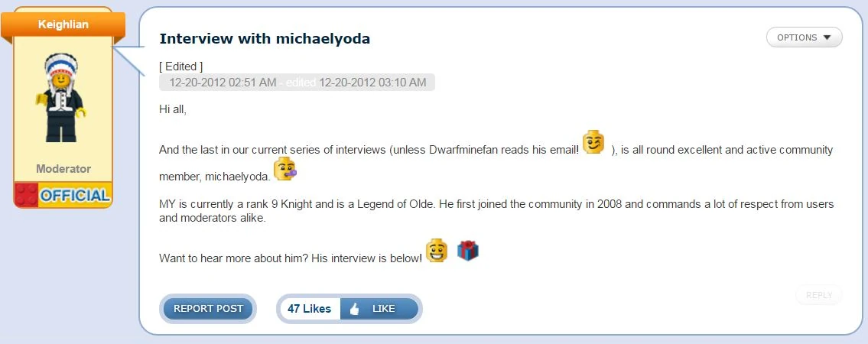The width and height of the screenshot is (868, 344).
Task: Click the OFFICIAL badge text
Action: click(x=75, y=195)
